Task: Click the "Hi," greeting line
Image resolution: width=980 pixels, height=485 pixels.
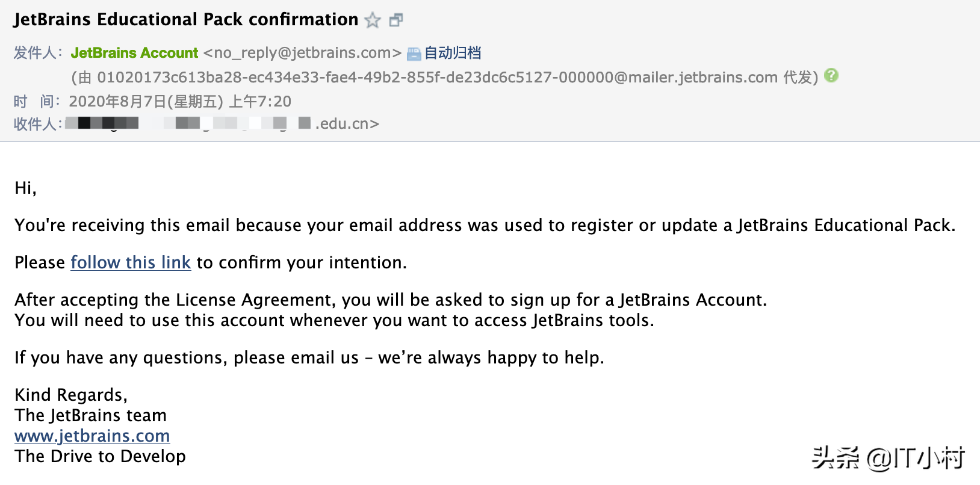Action: pyautogui.click(x=25, y=188)
